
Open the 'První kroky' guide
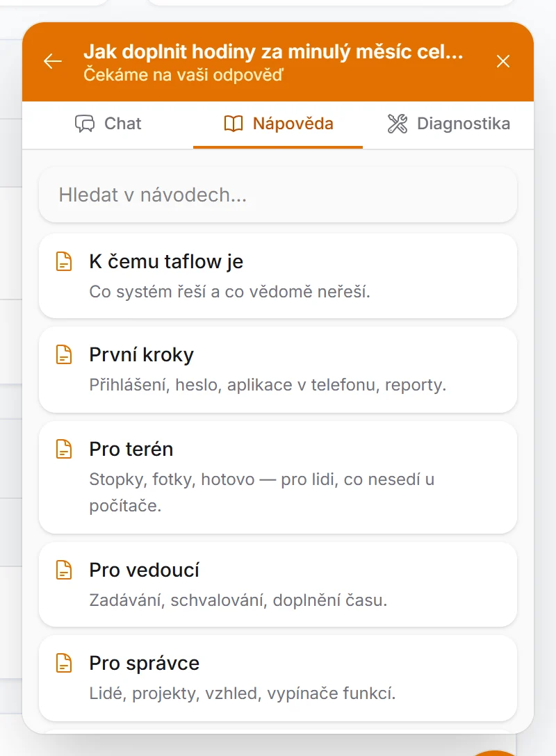point(278,370)
